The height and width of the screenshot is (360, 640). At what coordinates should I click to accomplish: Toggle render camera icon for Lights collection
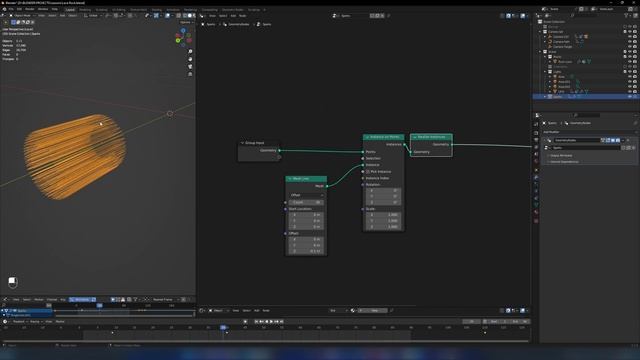[x=635, y=72]
